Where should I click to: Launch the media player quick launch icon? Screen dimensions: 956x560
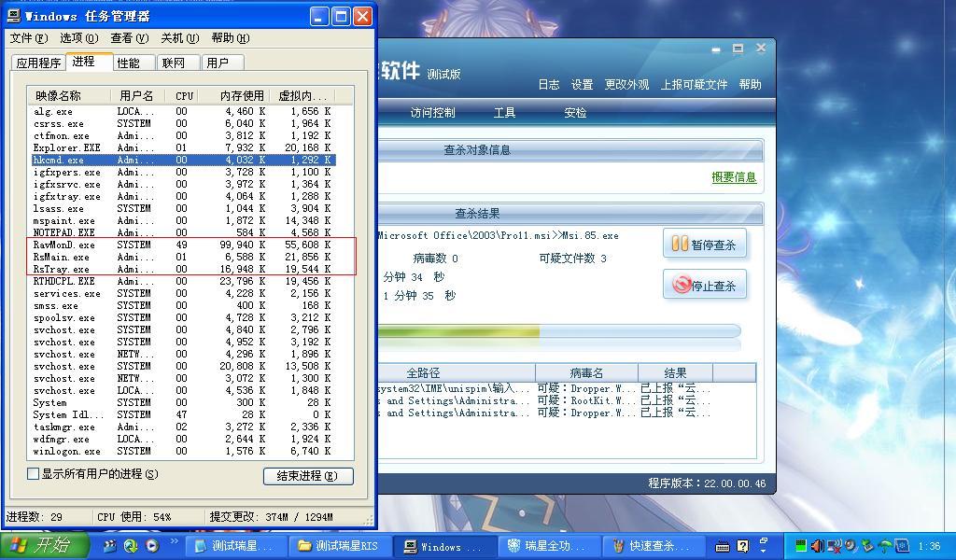click(152, 546)
